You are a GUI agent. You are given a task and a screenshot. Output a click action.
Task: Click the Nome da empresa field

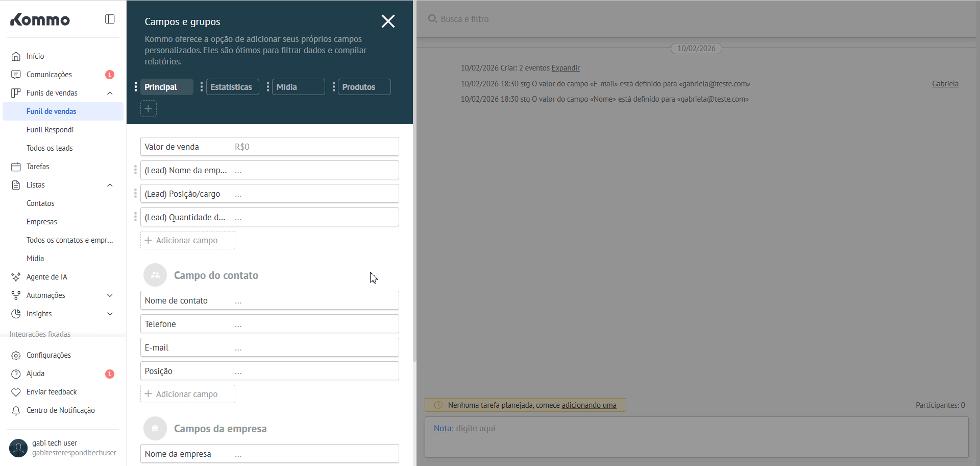[x=269, y=454]
